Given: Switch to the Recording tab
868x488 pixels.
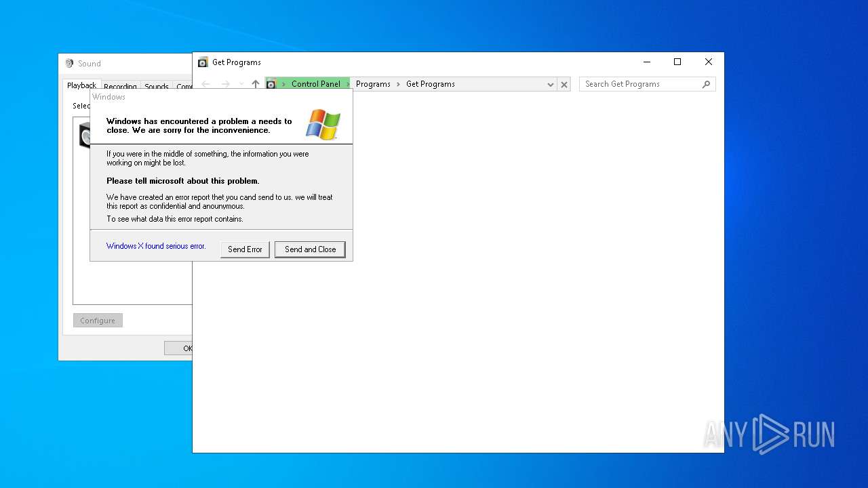Looking at the screenshot, I should point(120,87).
